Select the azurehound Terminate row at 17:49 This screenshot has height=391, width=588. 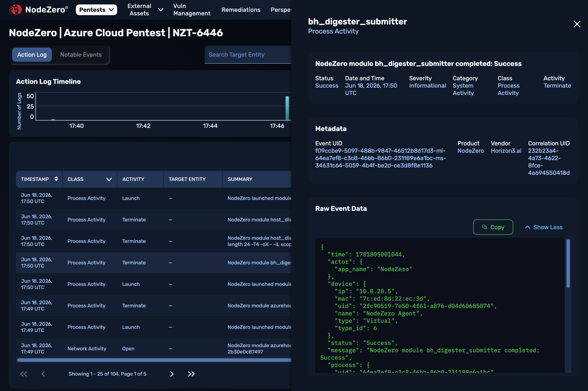coord(154,306)
